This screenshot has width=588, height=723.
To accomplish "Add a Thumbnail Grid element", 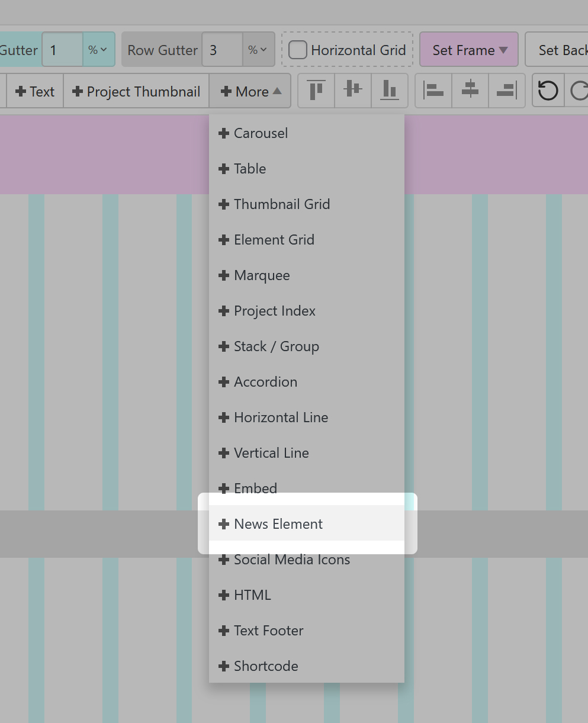I will [x=281, y=204].
